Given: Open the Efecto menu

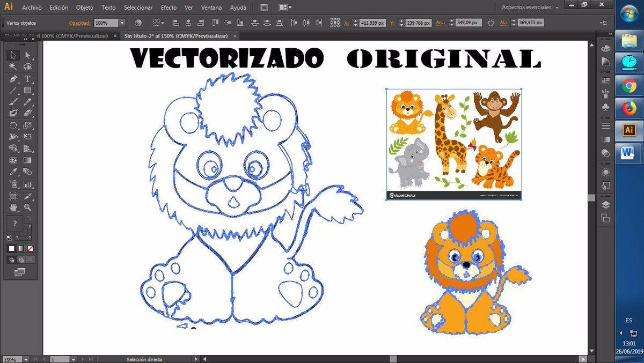Looking at the screenshot, I should coord(169,8).
